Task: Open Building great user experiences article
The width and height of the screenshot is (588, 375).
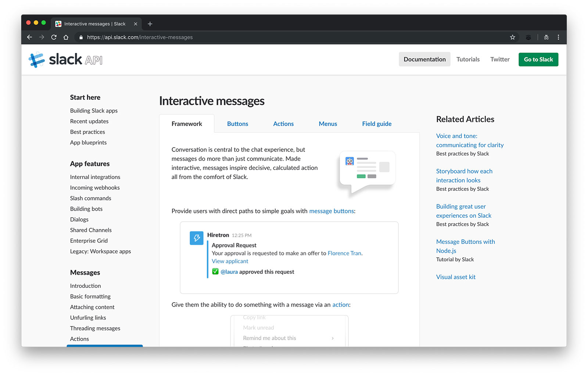Action: (463, 211)
